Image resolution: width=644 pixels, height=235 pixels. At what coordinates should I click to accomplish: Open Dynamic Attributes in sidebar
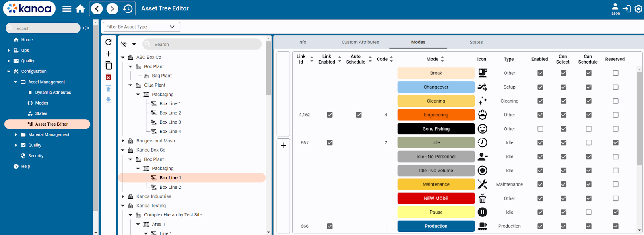coord(53,92)
